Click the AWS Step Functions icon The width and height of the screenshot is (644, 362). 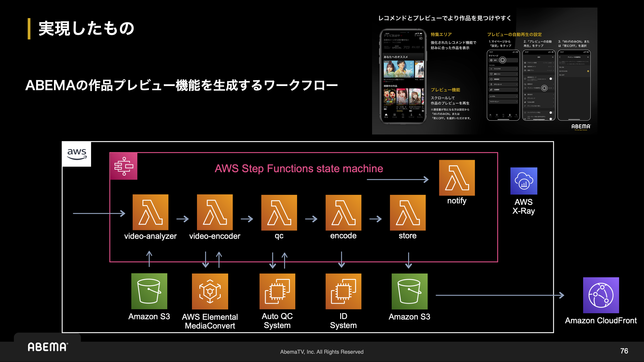coord(124,166)
